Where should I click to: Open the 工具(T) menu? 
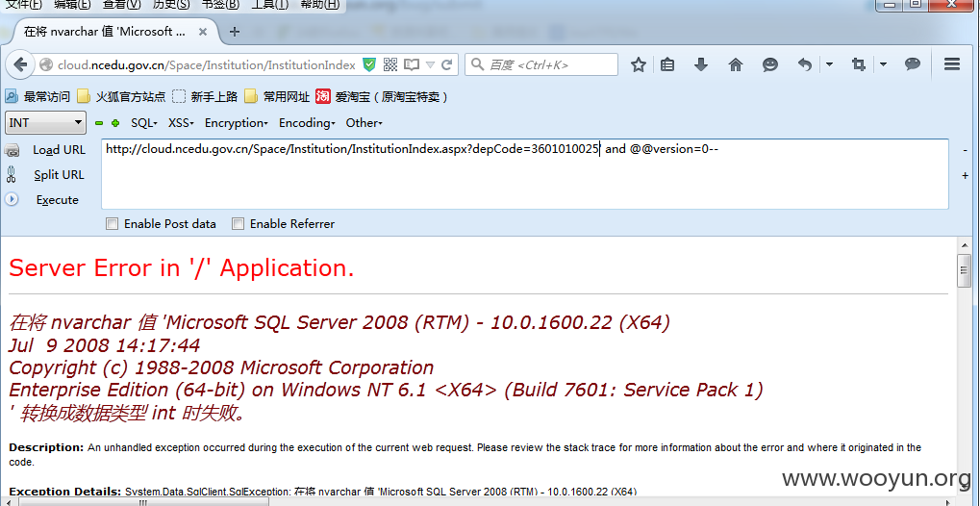[269, 5]
